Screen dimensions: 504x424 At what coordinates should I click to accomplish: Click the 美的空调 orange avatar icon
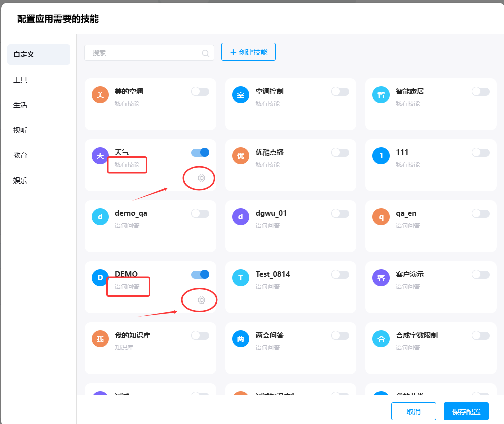[100, 95]
